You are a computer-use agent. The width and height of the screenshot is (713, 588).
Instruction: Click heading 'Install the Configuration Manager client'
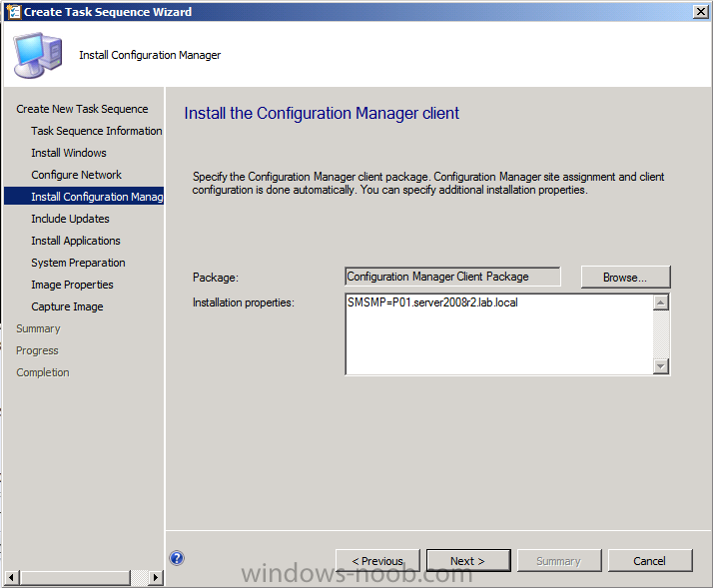click(x=322, y=113)
